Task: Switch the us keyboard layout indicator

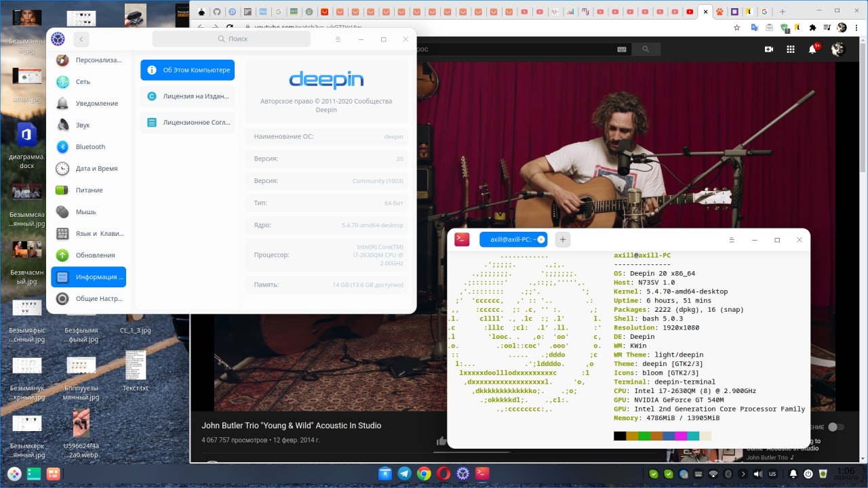Action: [774, 474]
